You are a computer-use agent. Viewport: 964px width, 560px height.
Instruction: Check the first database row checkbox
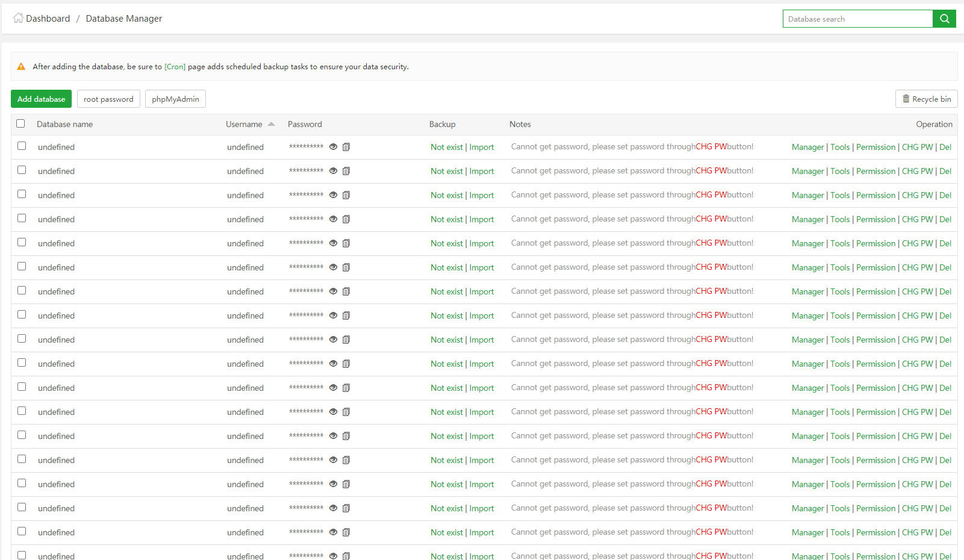point(22,146)
